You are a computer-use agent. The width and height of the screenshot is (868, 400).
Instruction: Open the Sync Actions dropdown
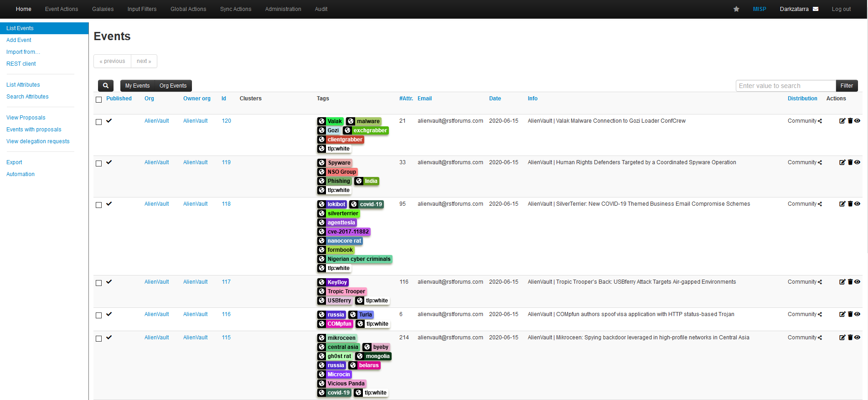click(x=235, y=9)
